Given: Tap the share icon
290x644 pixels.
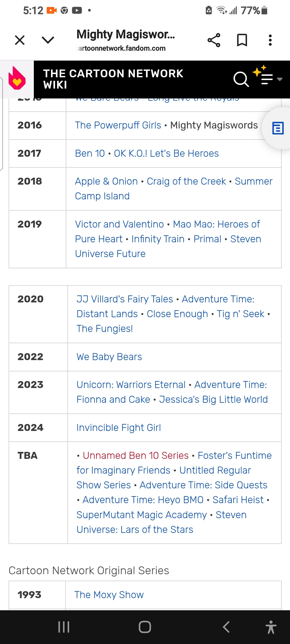Looking at the screenshot, I should coord(214,40).
